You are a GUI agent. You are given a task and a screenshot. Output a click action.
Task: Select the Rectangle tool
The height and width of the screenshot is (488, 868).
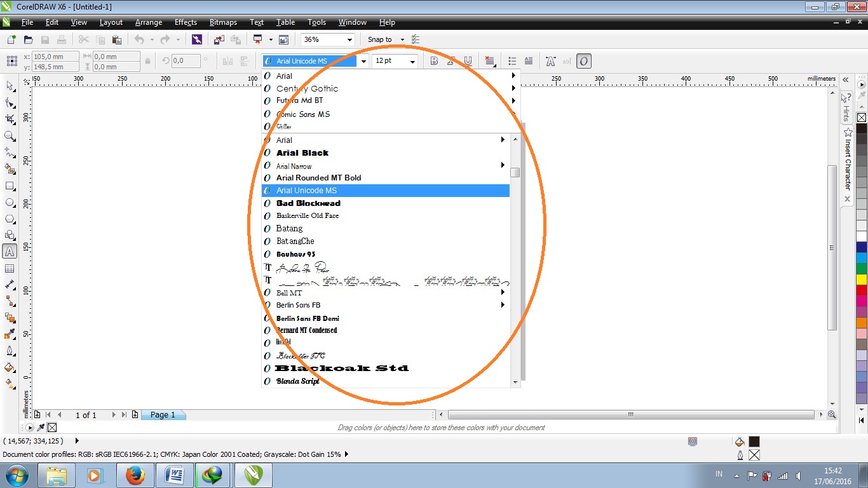coord(10,185)
